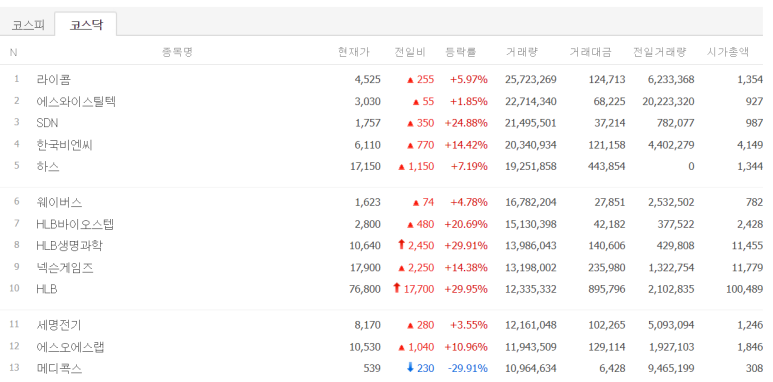Open the 한국비엔씨 stock link
This screenshot has height=382, width=773.
[x=65, y=145]
